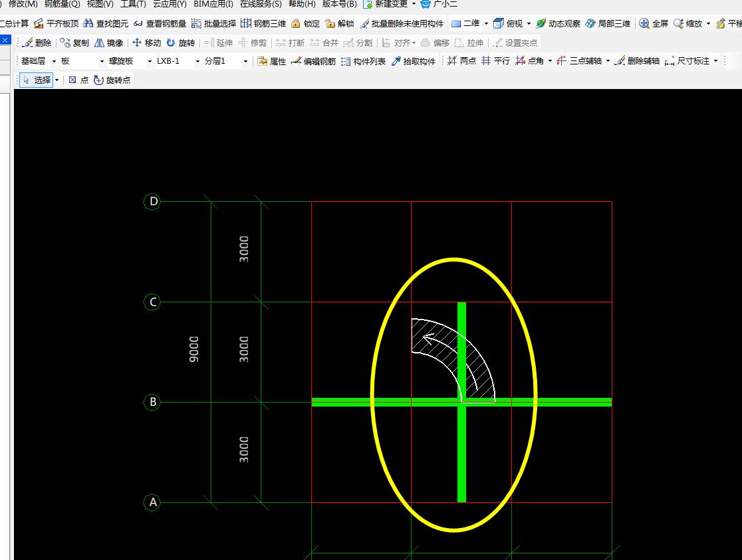Open the 在线服务(S) menu
The image size is (742, 560).
[261, 4]
